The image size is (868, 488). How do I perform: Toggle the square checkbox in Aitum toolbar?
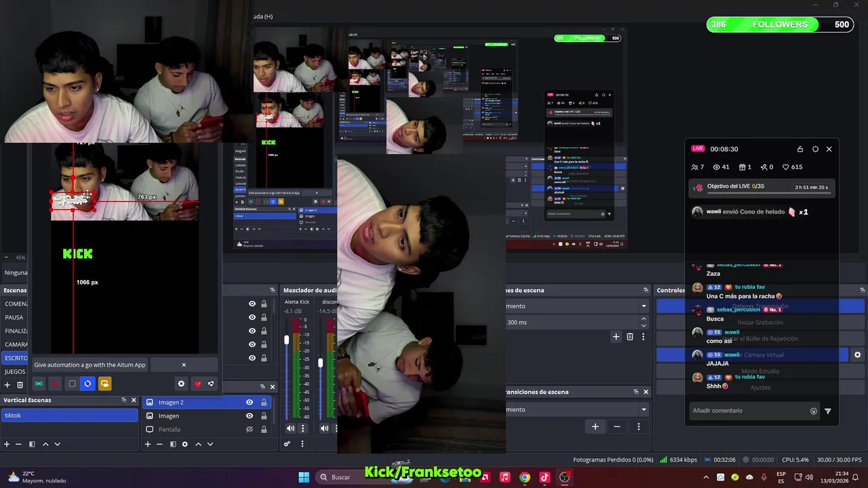[x=72, y=384]
